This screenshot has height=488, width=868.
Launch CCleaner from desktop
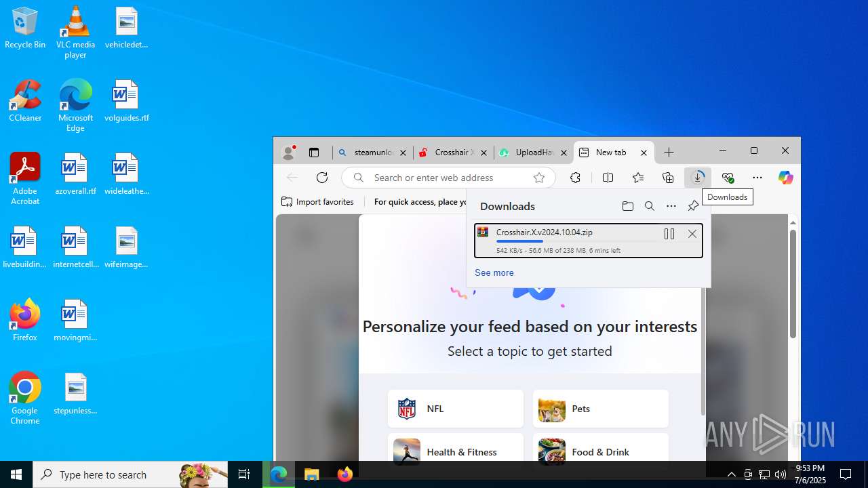25,102
